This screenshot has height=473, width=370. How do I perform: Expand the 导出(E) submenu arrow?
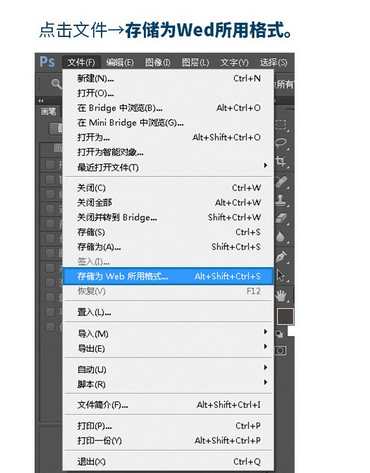click(265, 346)
